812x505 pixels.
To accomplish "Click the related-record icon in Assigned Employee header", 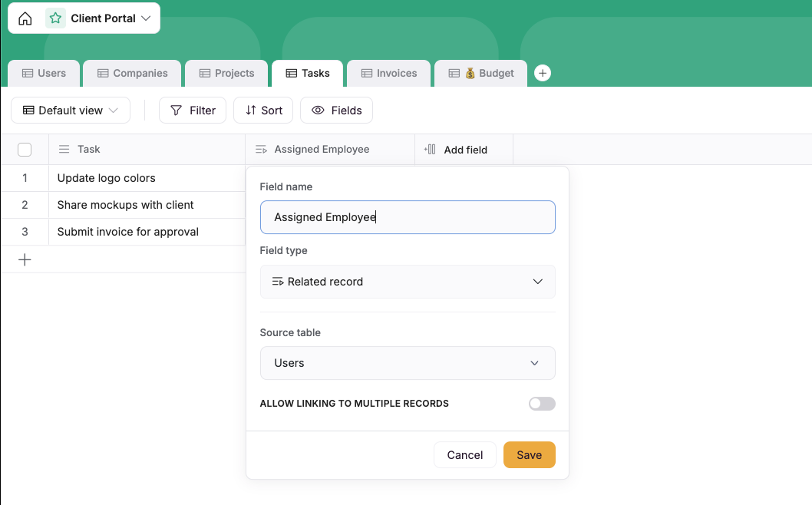I will (x=262, y=150).
